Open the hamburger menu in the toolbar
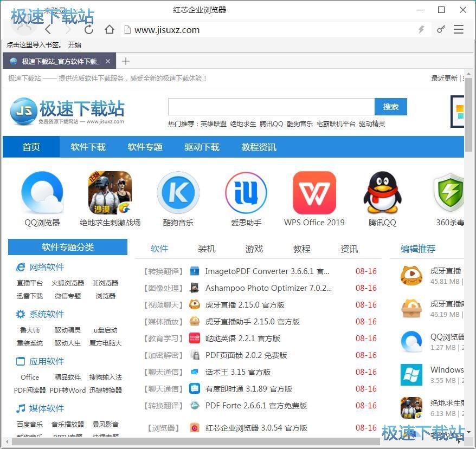This screenshot has height=449, width=476. click(x=459, y=30)
